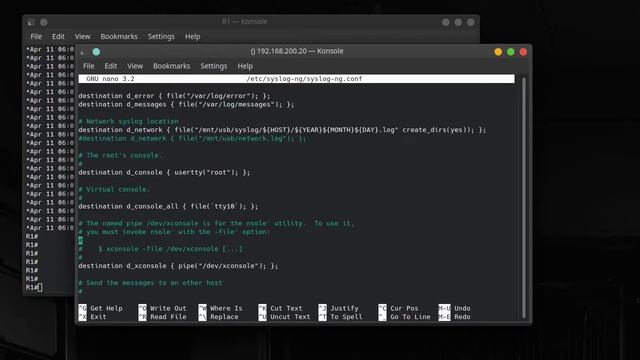The width and height of the screenshot is (640, 360).
Task: Click the destination d_xconsole pipe line
Action: tap(178, 266)
